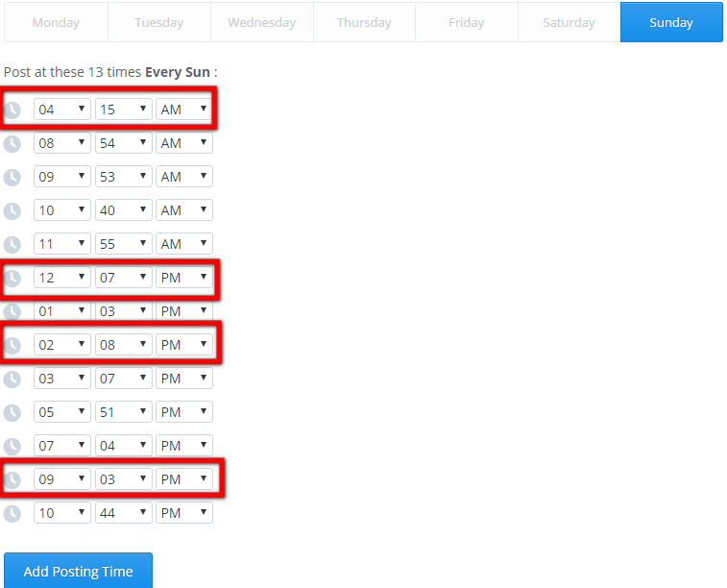Open AM/PM dropdown for the 09:53 row
The width and height of the screenshot is (727, 588).
click(x=183, y=177)
